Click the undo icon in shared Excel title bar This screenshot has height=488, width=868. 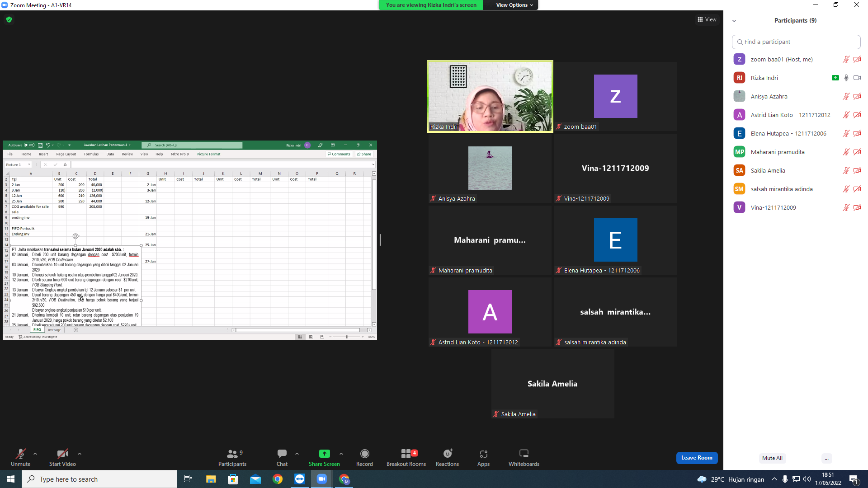point(47,145)
